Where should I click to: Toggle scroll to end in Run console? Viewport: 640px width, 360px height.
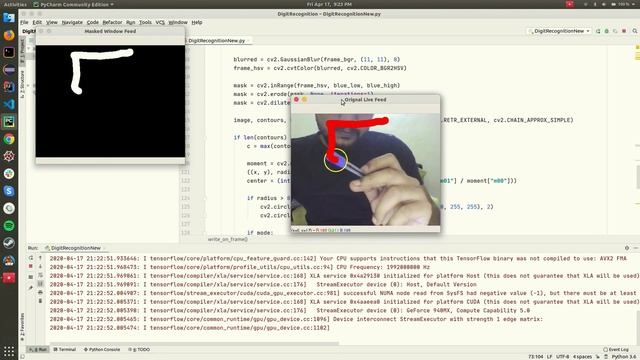40,284
